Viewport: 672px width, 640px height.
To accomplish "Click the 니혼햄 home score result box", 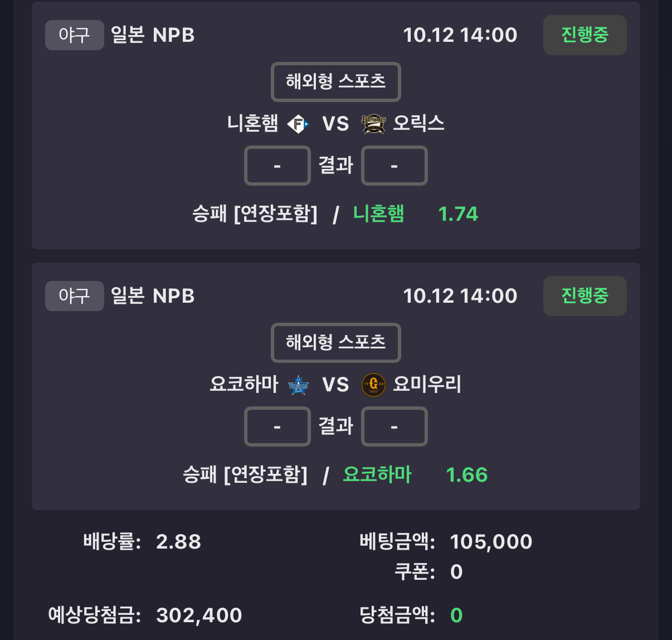I will click(x=277, y=166).
